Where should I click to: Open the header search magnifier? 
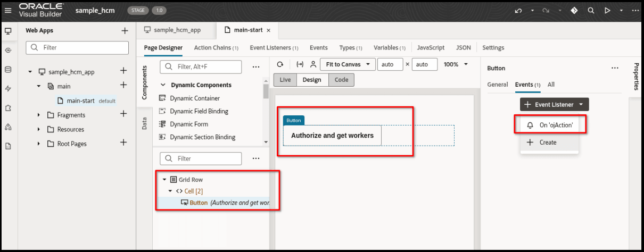tap(591, 11)
